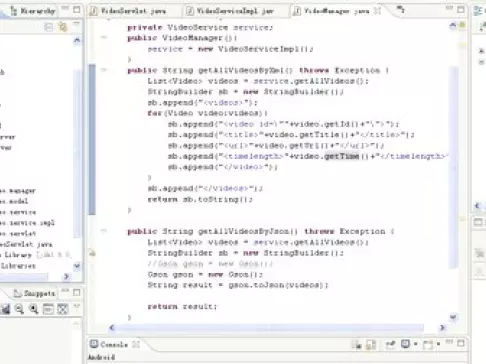486x364 pixels.
Task: Fold the getAllVideosByJson method
Action: (104, 231)
